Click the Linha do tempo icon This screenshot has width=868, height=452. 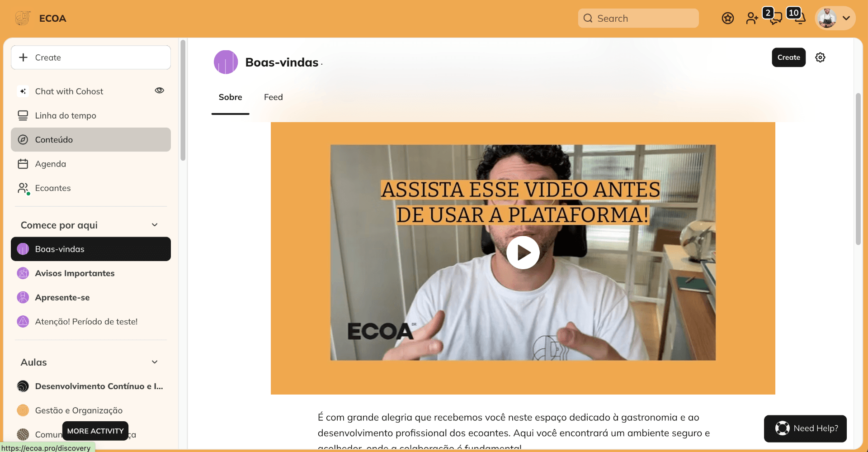coord(23,115)
